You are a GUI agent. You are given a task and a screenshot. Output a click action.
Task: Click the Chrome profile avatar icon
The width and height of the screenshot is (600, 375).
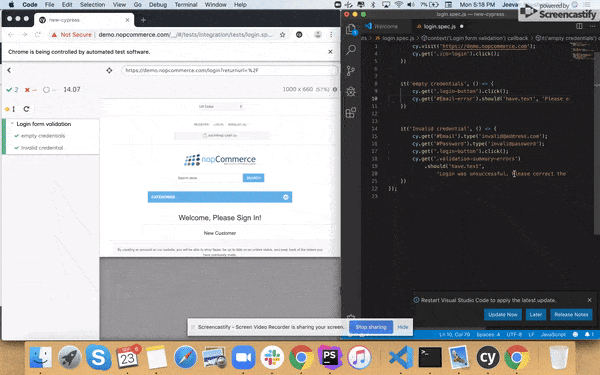318,35
